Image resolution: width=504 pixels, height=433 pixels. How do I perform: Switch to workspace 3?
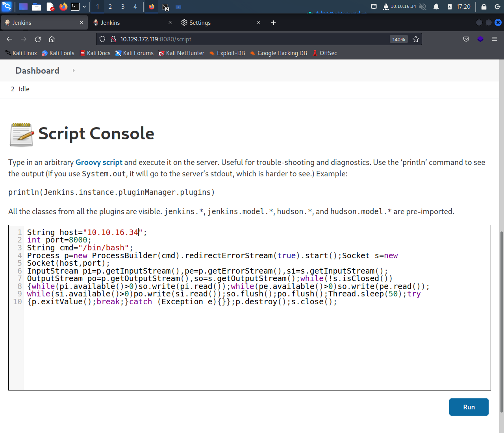point(123,7)
